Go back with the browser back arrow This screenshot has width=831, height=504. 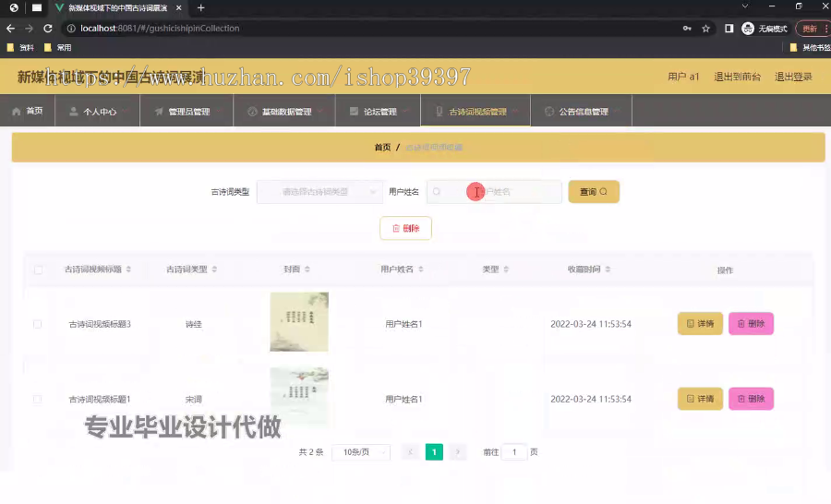(10, 29)
